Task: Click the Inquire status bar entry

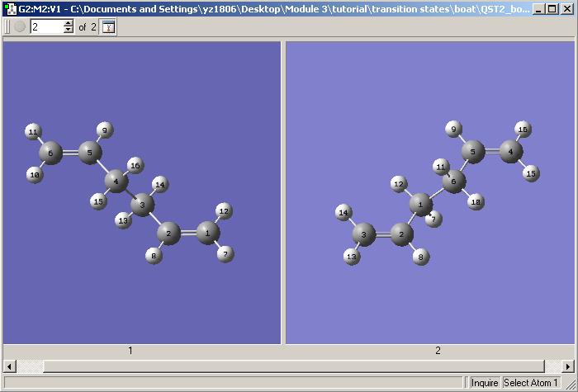Action: [x=485, y=383]
